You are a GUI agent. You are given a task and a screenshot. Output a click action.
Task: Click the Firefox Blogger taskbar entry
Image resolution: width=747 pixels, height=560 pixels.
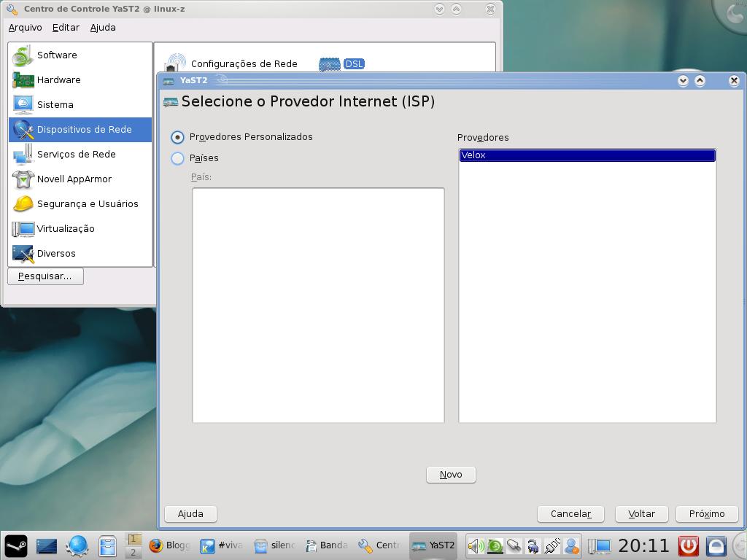pos(169,545)
